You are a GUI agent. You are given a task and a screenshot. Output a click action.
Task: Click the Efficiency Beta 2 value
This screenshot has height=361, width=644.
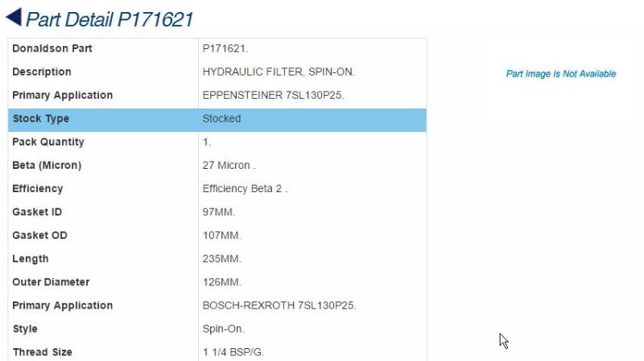(x=245, y=189)
